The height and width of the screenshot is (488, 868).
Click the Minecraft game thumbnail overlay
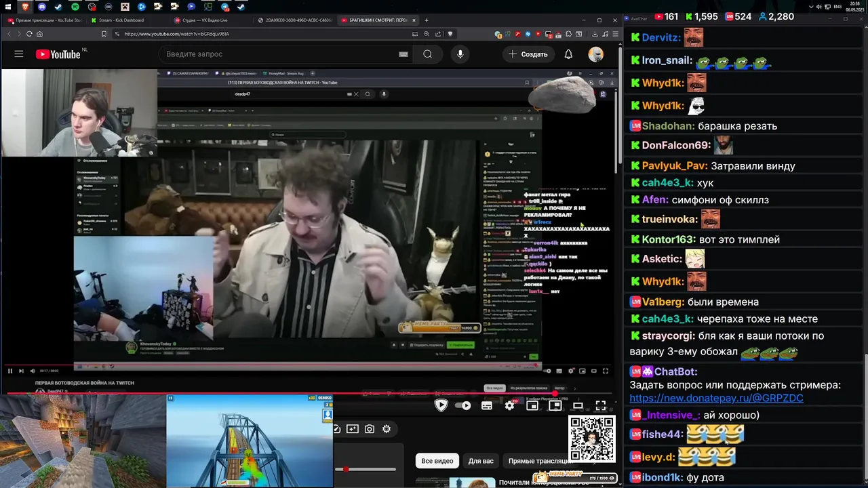(83, 441)
